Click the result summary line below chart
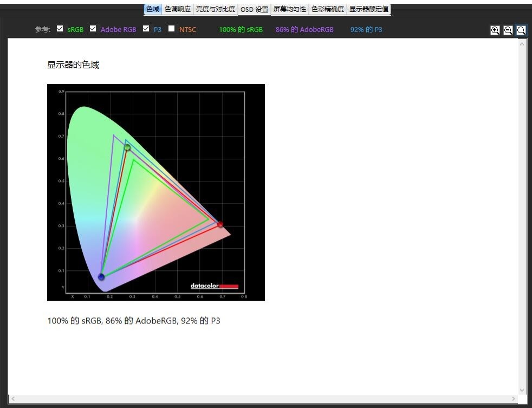The height and width of the screenshot is (408, 532). click(134, 321)
